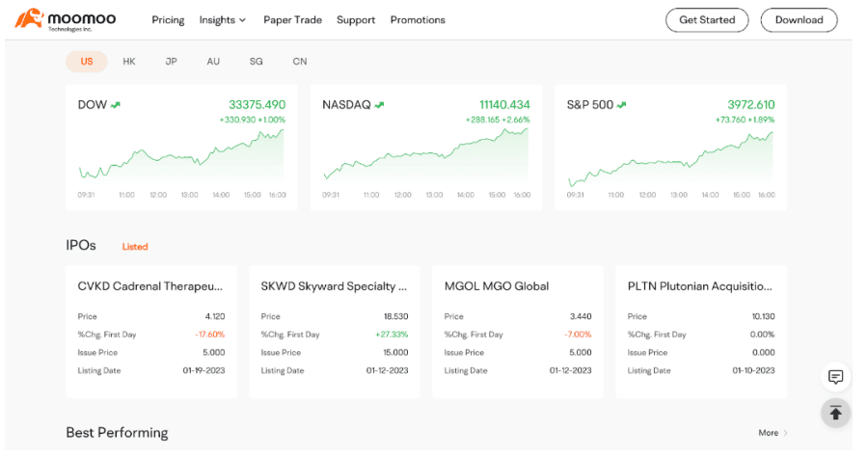Screen dimensions: 868x458
Task: Open Promotions in the navigation
Action: (418, 20)
